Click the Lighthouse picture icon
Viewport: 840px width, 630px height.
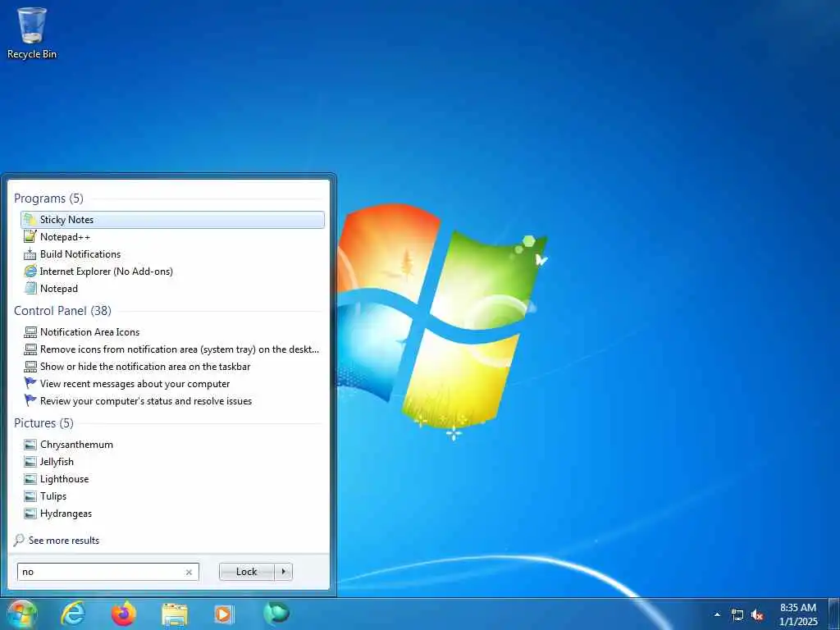[x=30, y=479]
